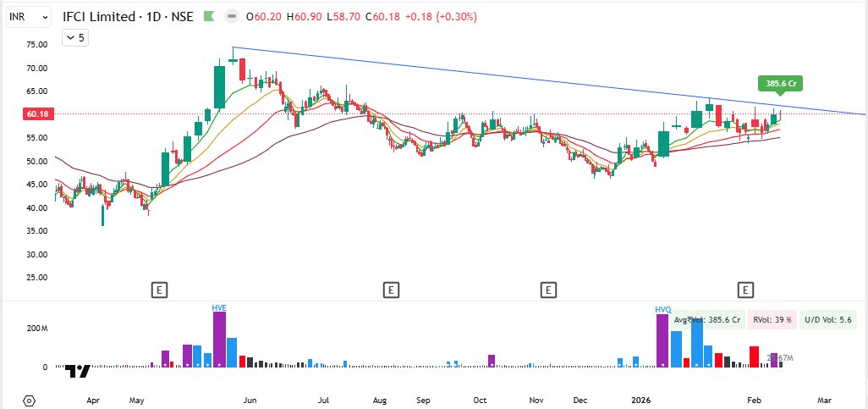Click the C60.18 close price value
868x409 pixels.
[x=382, y=17]
